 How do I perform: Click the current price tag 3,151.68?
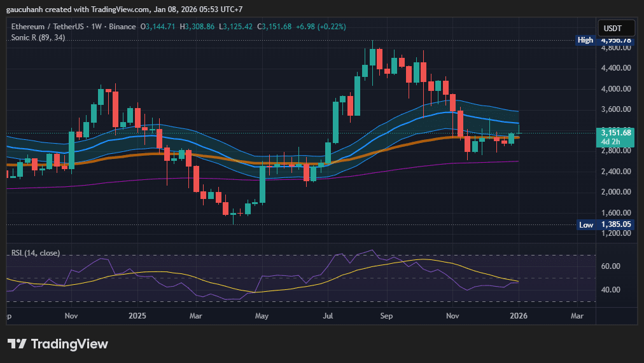point(615,132)
